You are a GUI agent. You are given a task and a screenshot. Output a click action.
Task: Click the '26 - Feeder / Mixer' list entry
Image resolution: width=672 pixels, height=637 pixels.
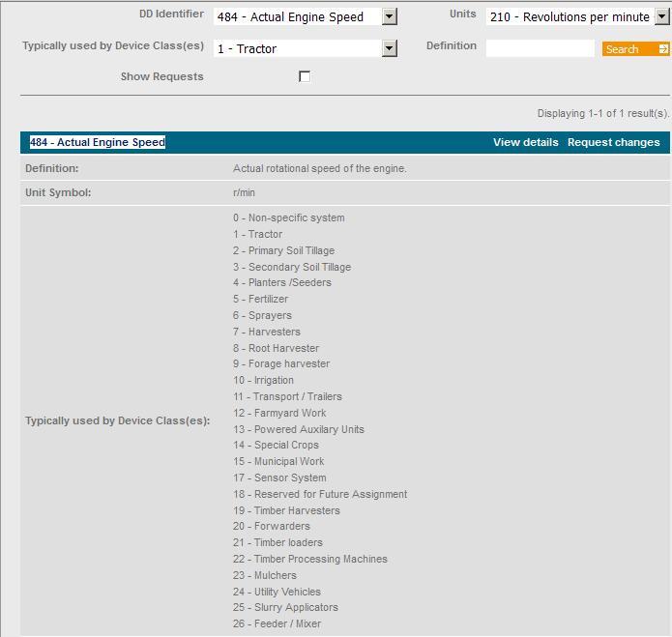tap(277, 623)
